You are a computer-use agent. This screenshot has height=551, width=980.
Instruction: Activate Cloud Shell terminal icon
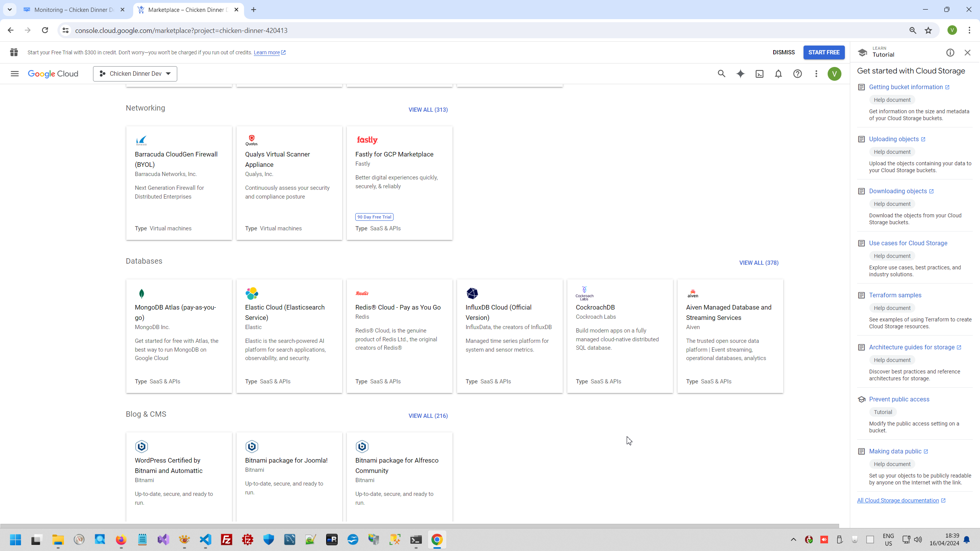tap(759, 74)
